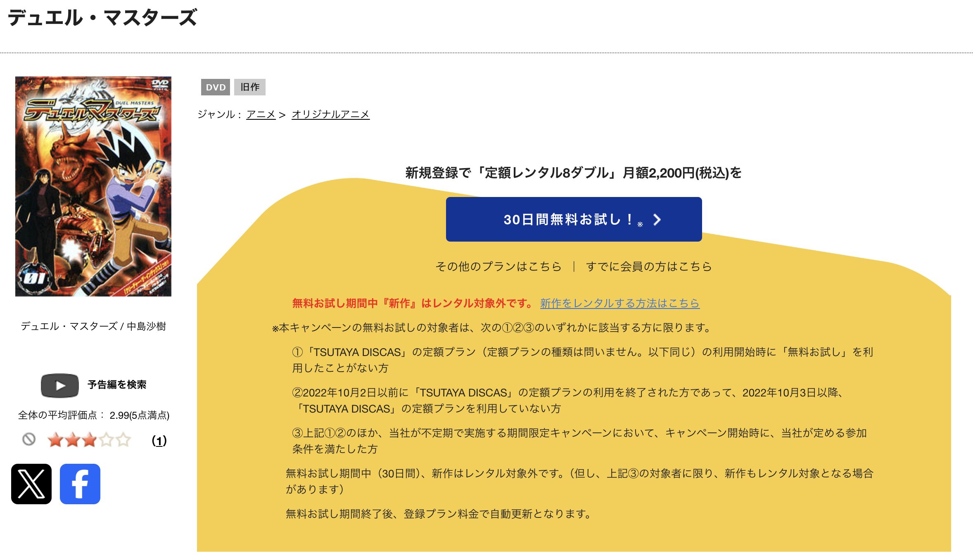Click the デュエル・マスターズ page title
973x560 pixels.
103,18
